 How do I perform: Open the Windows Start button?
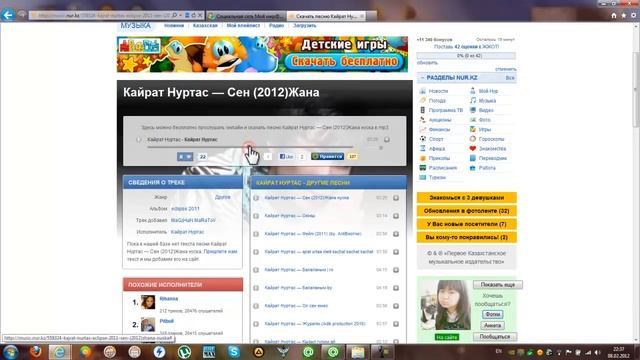coord(10,352)
